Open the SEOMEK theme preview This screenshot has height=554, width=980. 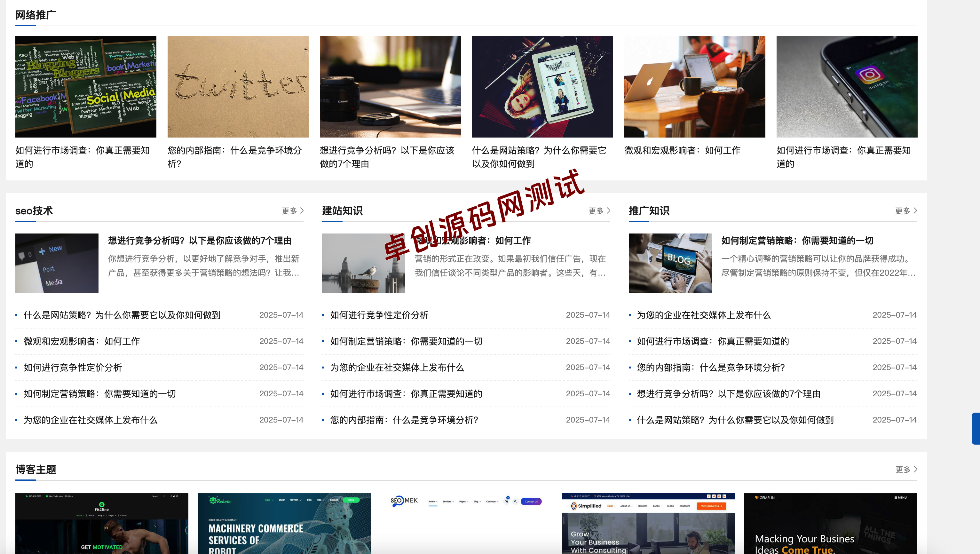point(466,524)
